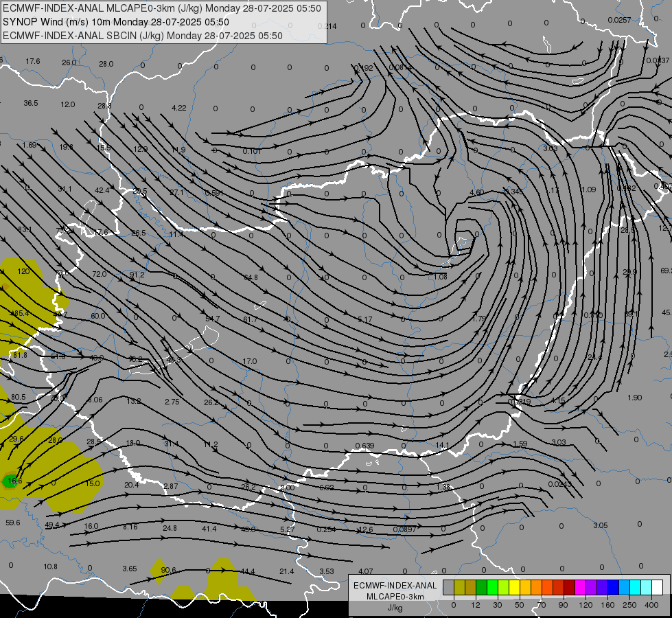This screenshot has width=672, height=618.
Task: Click the map value '61.7'
Action: pyautogui.click(x=251, y=319)
